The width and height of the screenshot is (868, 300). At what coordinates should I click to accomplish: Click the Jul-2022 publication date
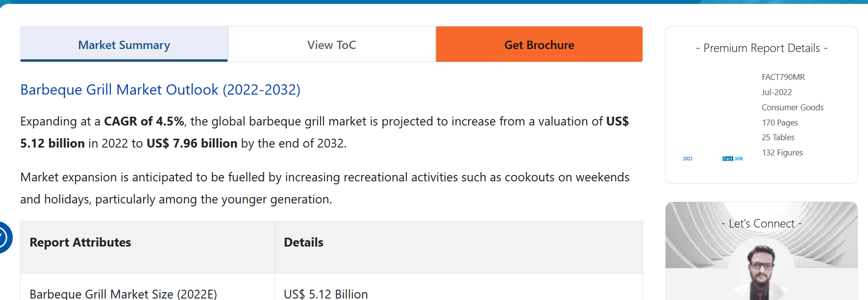[776, 92]
